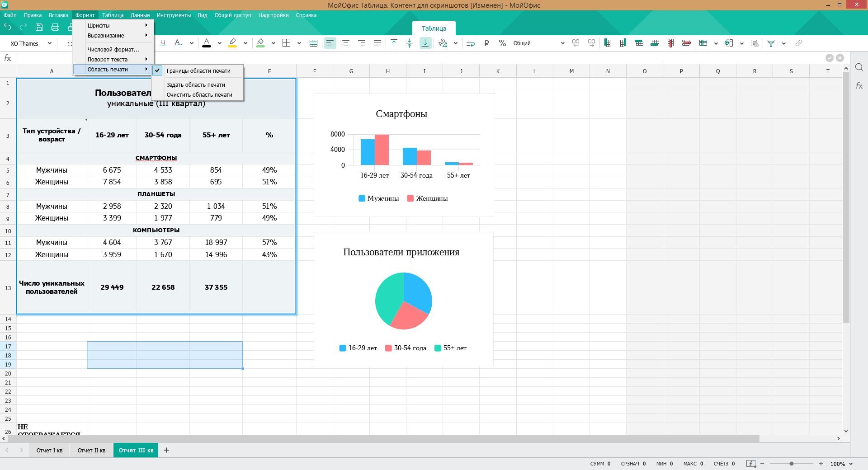Expand text case options arrow next to A..
Image resolution: width=868 pixels, height=470 pixels.
click(x=192, y=43)
